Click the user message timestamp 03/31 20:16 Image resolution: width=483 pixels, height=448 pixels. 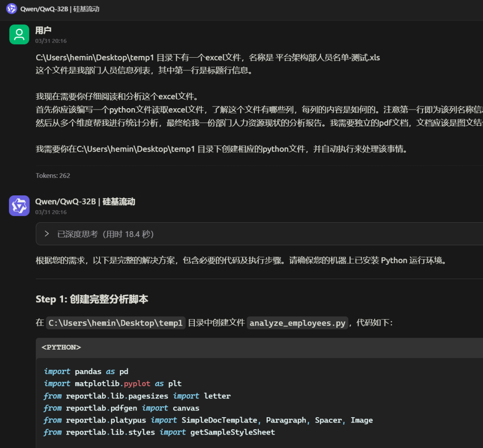point(51,41)
